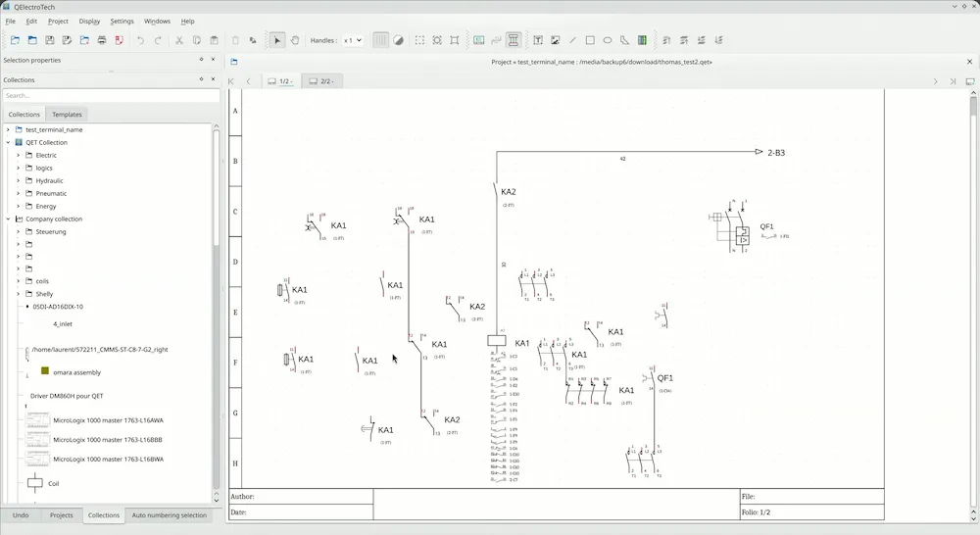
Task: Toggle the grid display button
Action: pos(380,40)
